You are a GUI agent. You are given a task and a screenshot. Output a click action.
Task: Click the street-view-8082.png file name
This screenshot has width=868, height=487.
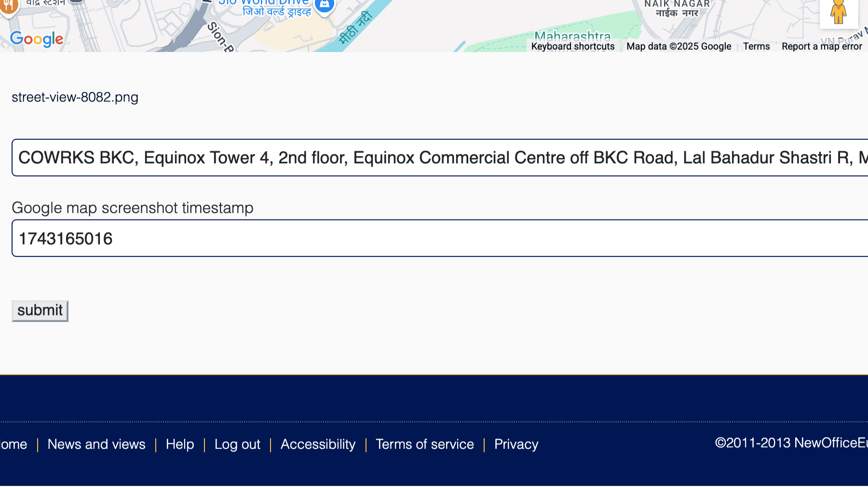[75, 97]
